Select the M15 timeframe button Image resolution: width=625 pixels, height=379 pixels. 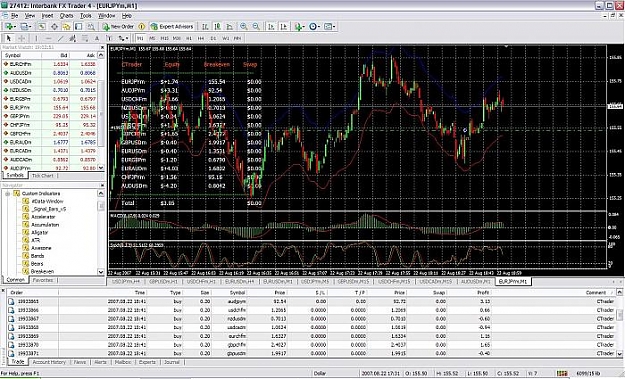(164, 38)
